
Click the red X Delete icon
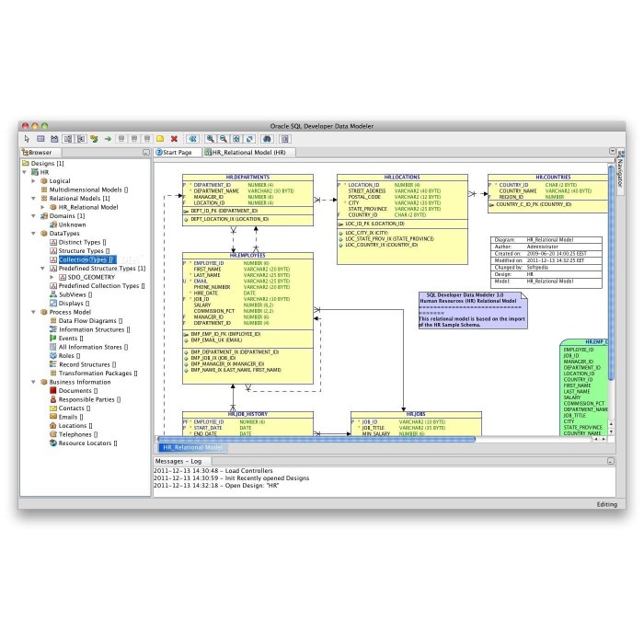(x=174, y=139)
